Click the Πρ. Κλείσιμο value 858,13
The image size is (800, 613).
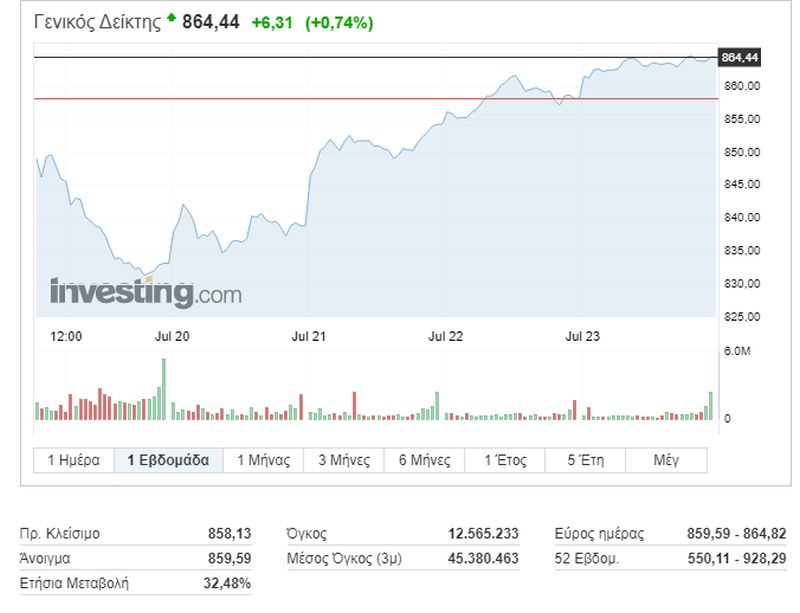(x=230, y=534)
